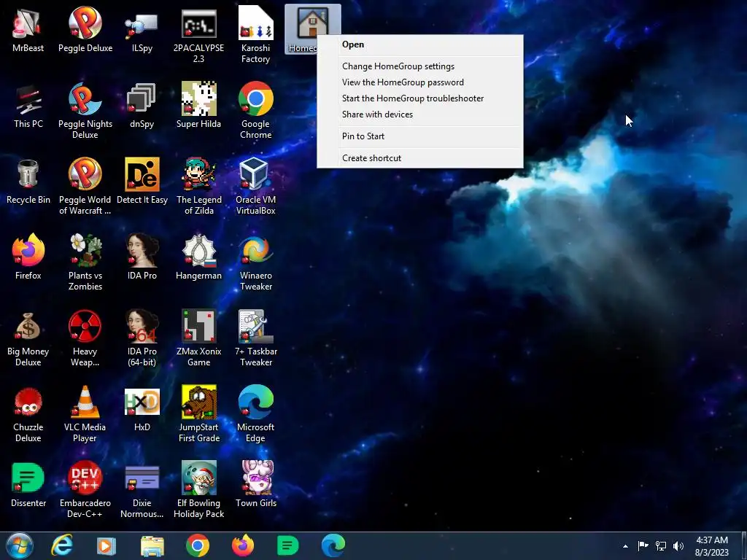This screenshot has height=560, width=747.
Task: Select the Heavy Weapon desktop icon
Action: [x=85, y=338]
